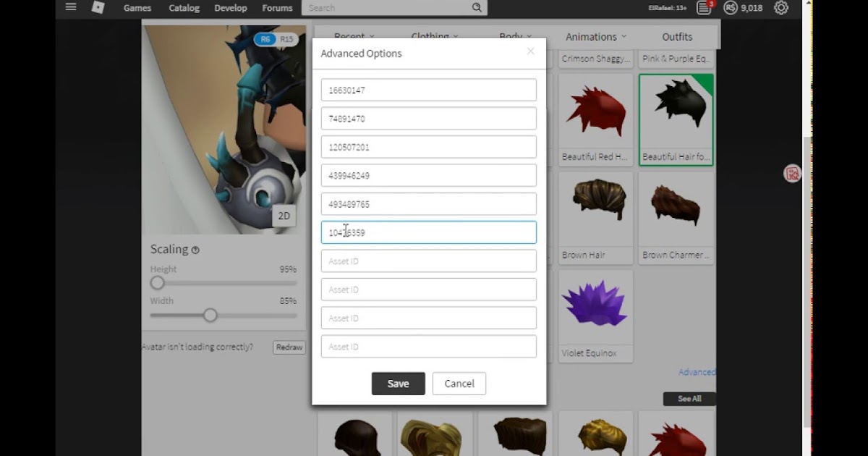Click the Advanced Options dialog title
Screen dimensions: 868x456
pos(361,54)
